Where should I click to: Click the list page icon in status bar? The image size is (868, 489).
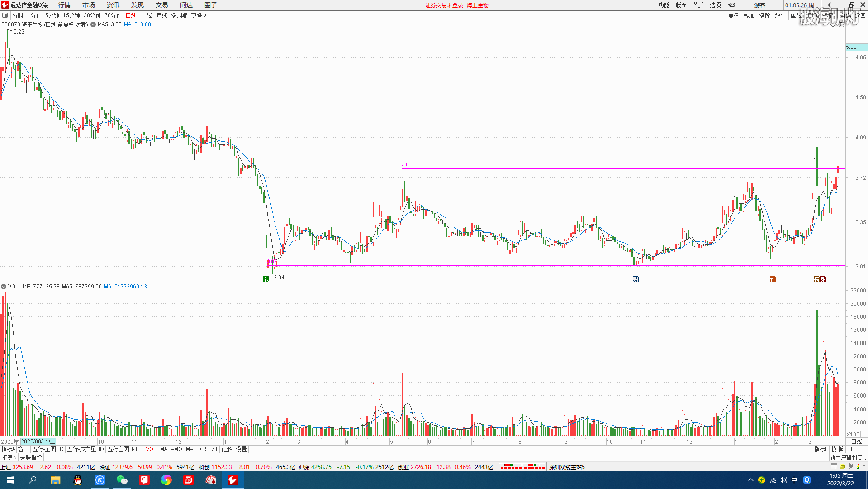pos(834,466)
